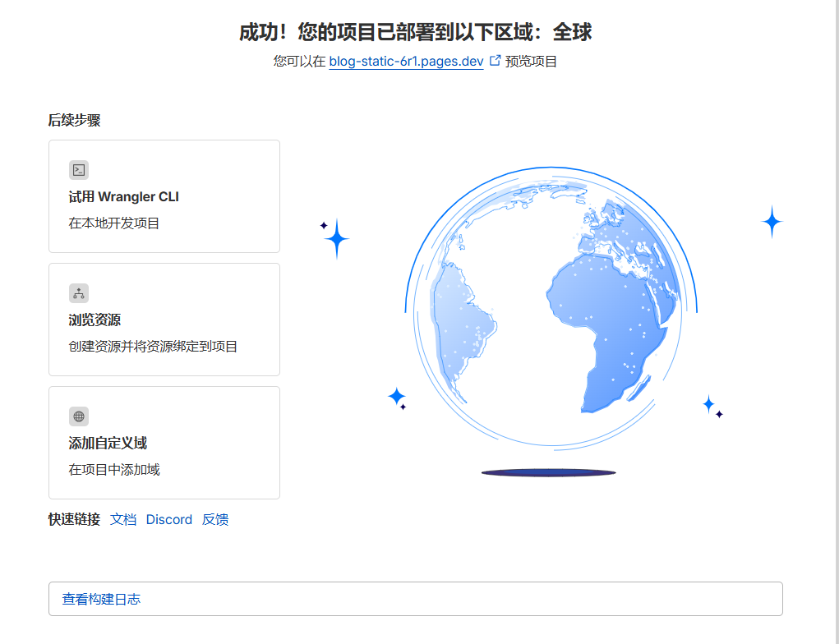The height and width of the screenshot is (644, 839).
Task: Click the terminal icon on 试用 Wrangler CLI card
Action: (78, 170)
